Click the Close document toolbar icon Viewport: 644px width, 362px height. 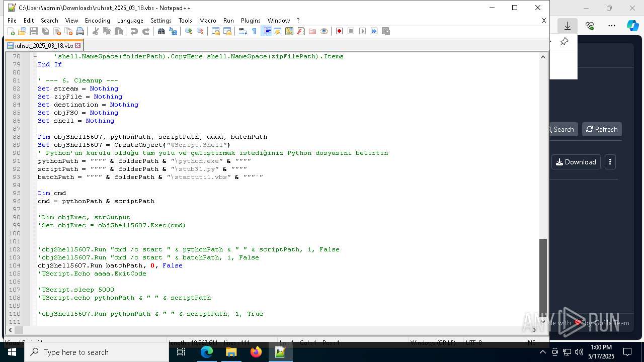[57, 31]
